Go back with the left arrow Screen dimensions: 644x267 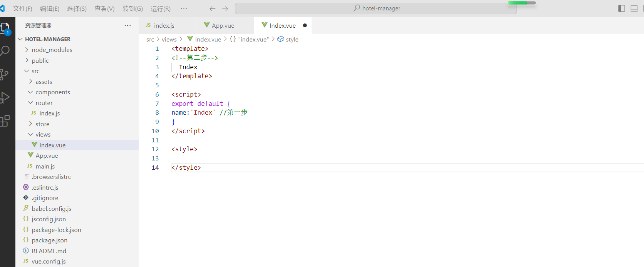click(x=213, y=8)
